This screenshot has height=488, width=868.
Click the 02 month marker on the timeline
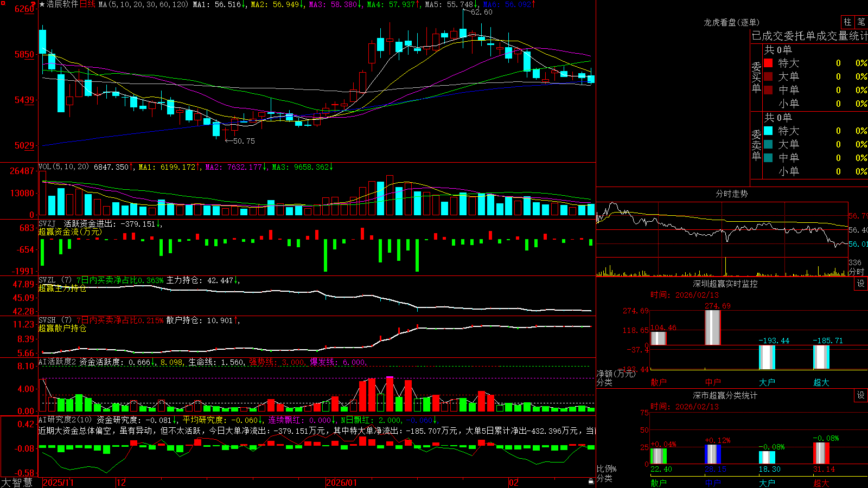(514, 483)
